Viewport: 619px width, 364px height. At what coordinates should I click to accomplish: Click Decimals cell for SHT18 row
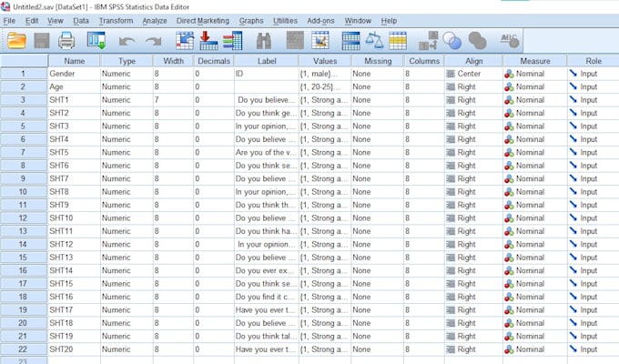tap(214, 323)
